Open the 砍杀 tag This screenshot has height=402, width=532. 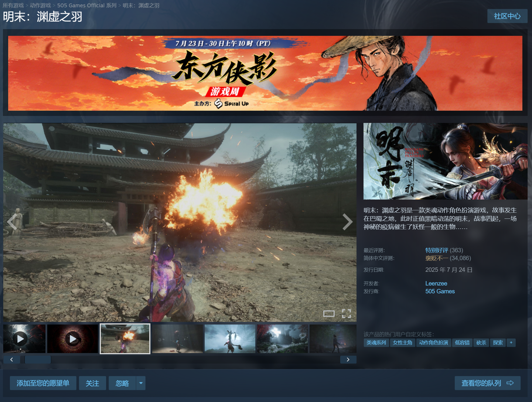coord(481,343)
